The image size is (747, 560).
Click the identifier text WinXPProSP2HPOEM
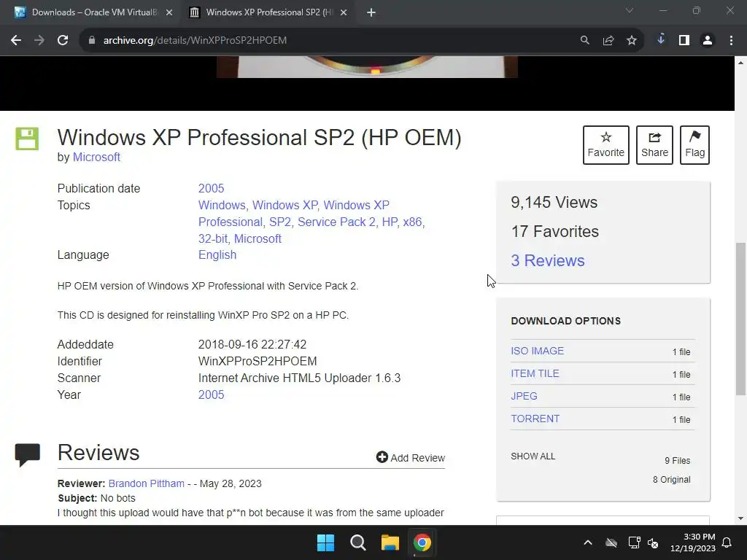258,362
